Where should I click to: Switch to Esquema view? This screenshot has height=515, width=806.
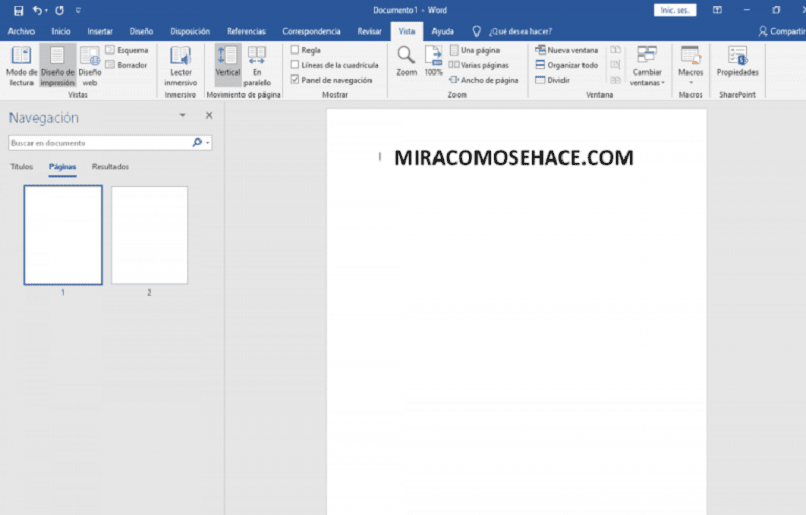(x=127, y=50)
